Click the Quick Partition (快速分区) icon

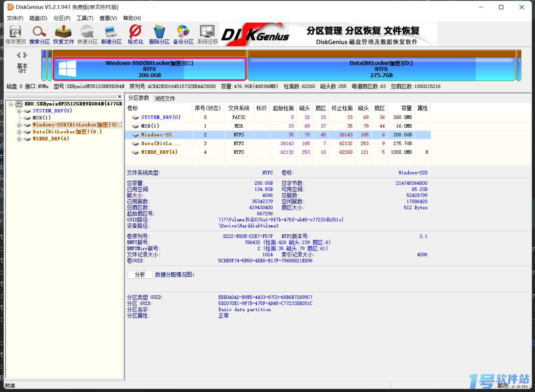pyautogui.click(x=87, y=35)
